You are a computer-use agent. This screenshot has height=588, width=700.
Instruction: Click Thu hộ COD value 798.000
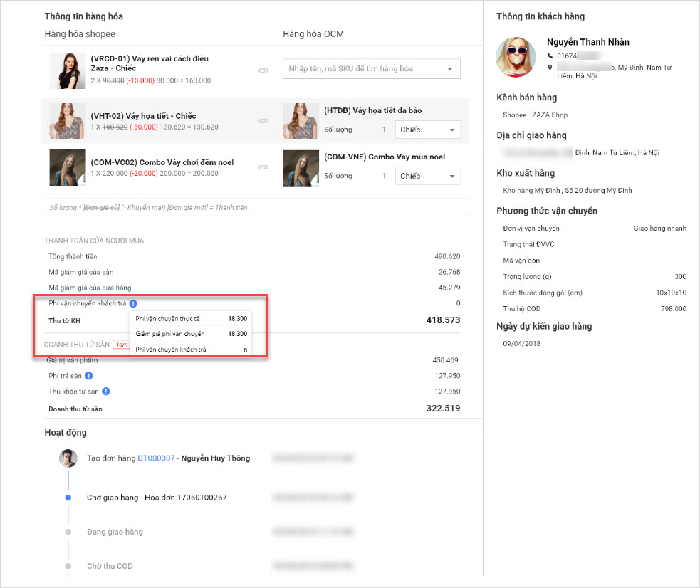(674, 308)
